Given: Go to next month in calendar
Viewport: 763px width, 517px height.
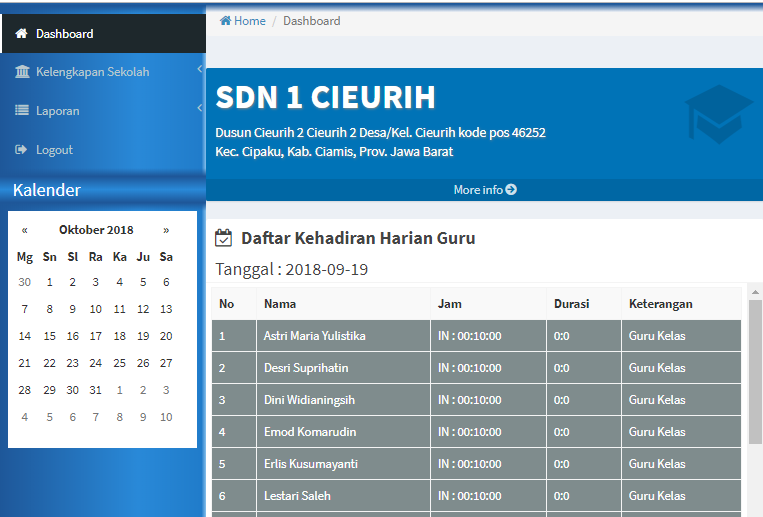Looking at the screenshot, I should coord(166,230).
